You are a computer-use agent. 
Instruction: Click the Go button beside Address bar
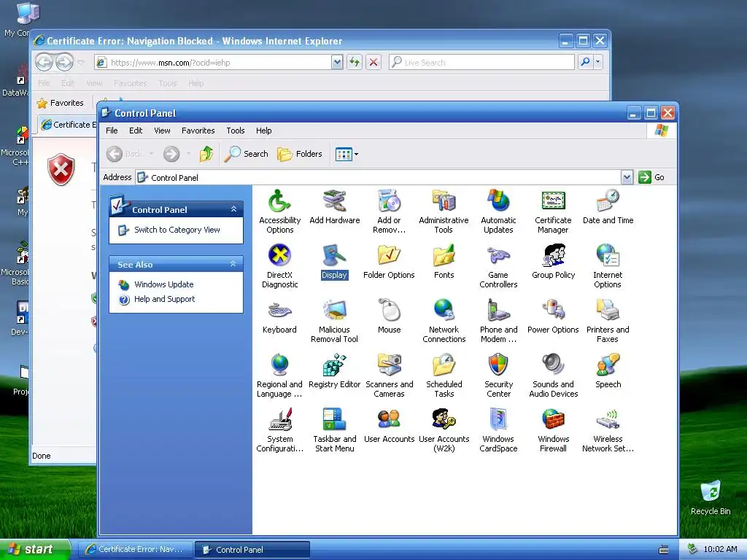coord(651,178)
